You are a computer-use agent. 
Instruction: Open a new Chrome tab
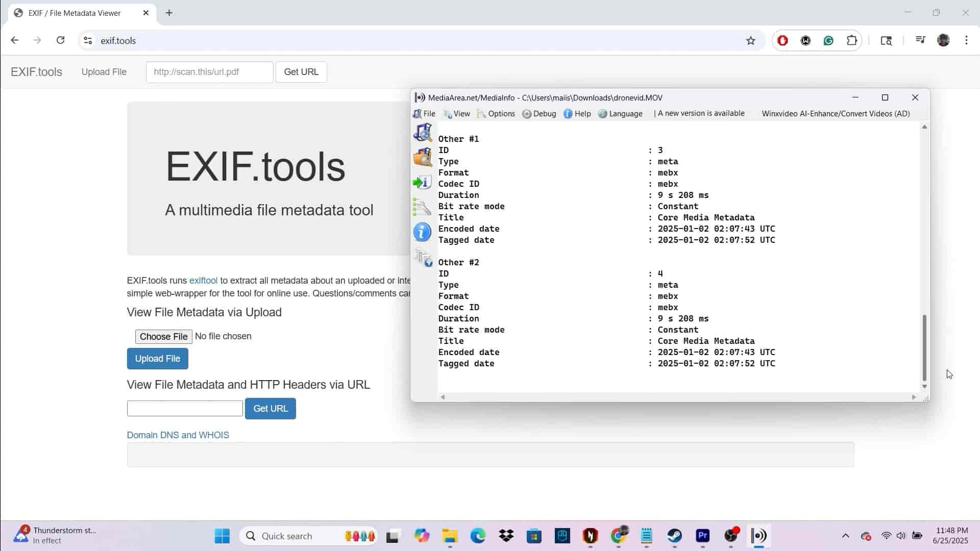tap(169, 13)
